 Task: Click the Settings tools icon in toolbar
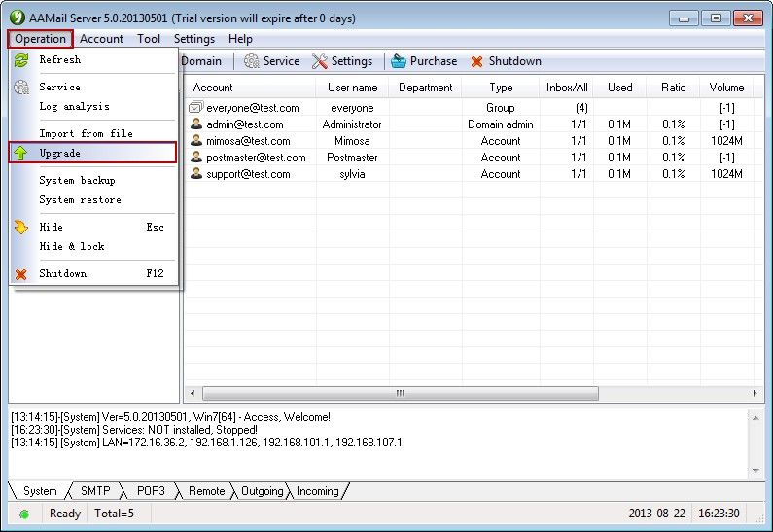(x=320, y=61)
